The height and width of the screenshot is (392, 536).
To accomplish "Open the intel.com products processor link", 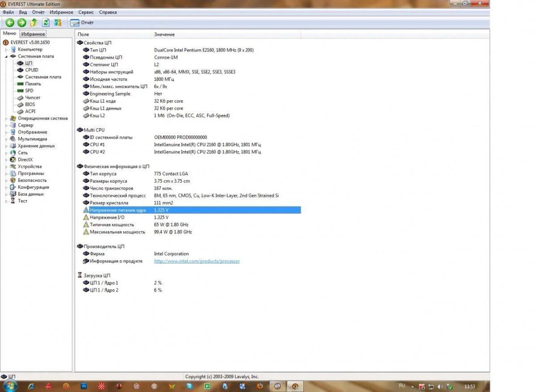I will (x=197, y=261).
